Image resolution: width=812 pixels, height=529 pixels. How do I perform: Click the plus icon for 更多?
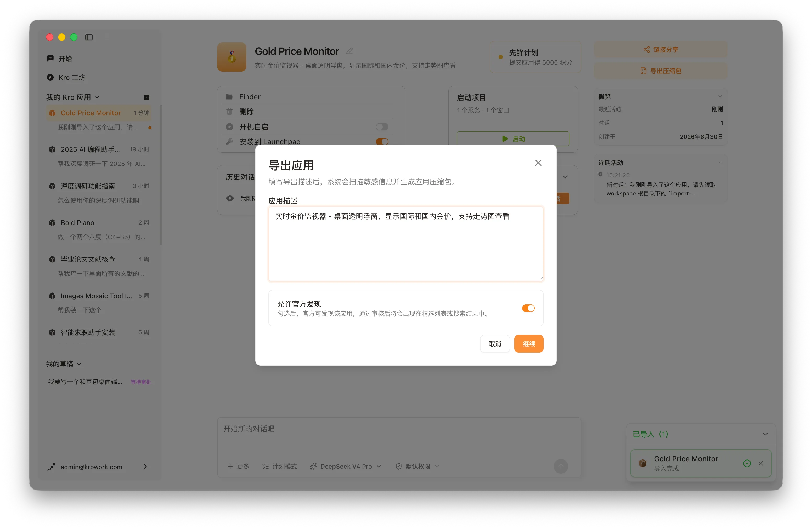[x=230, y=466]
